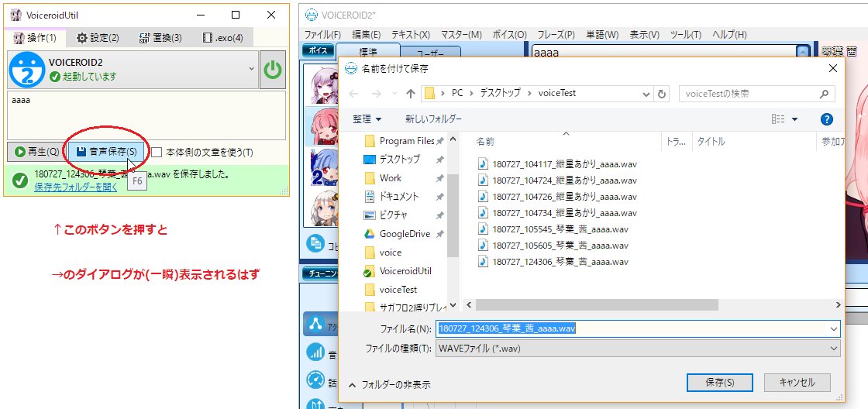
Task: Select file 180727_104724_紲星あかり_aaaa.wav
Action: 558,180
